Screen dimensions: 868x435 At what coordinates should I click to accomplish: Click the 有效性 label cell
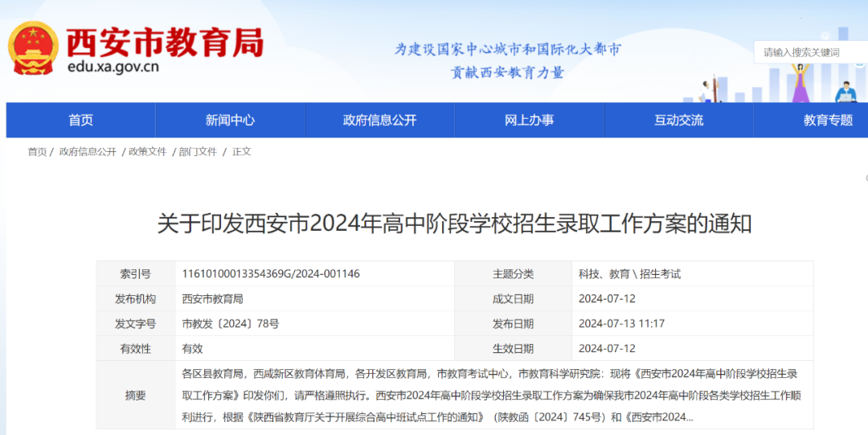pos(136,348)
